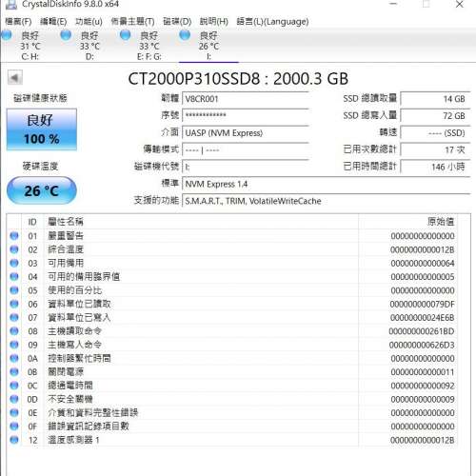The image size is (476, 476).
Task: Click status orb of attribute row 05
Action: coord(14,290)
